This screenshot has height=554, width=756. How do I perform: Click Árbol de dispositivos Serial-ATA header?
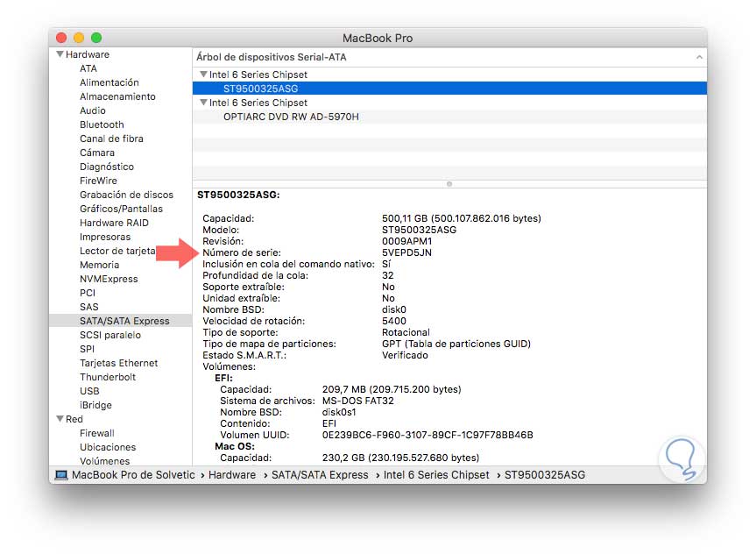(x=272, y=57)
